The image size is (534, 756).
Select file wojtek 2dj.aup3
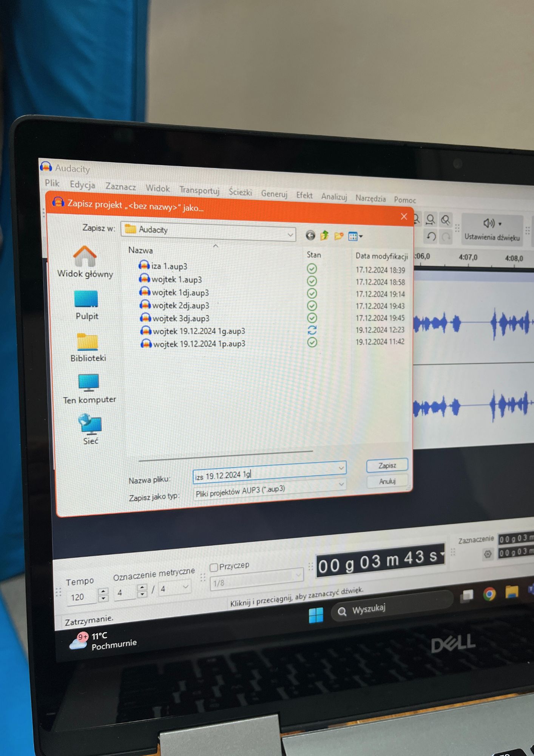click(x=180, y=305)
